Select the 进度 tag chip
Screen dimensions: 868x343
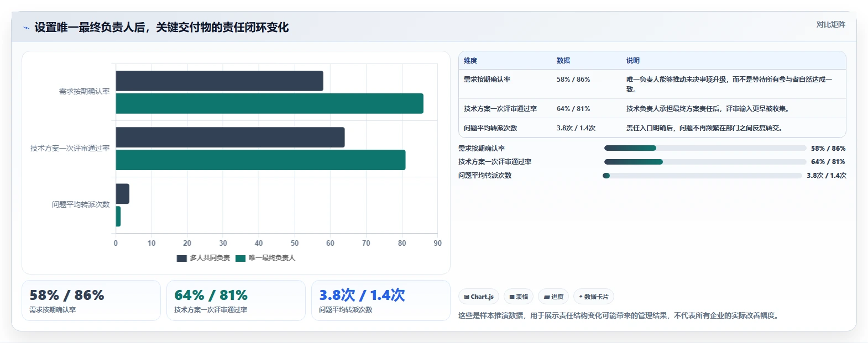click(553, 297)
